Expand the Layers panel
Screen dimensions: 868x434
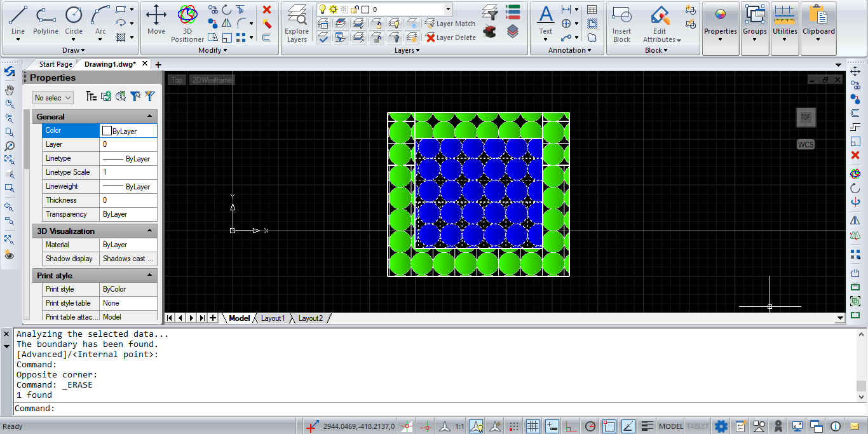pos(407,50)
